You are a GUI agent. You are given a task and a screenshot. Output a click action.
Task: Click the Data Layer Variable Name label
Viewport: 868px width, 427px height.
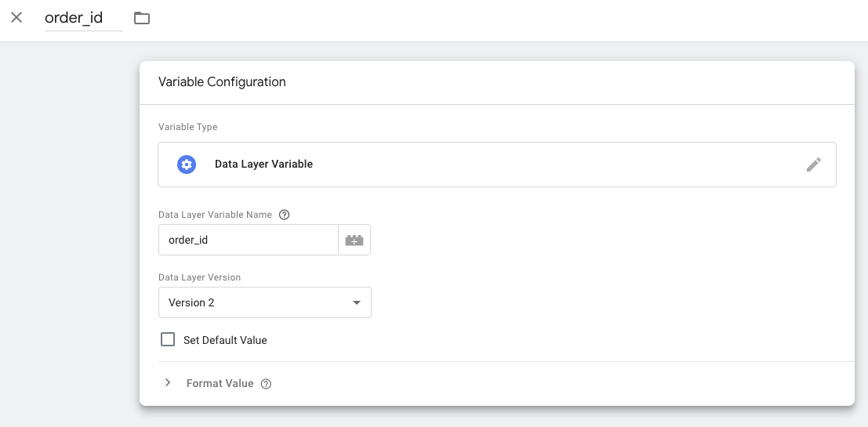coord(215,215)
